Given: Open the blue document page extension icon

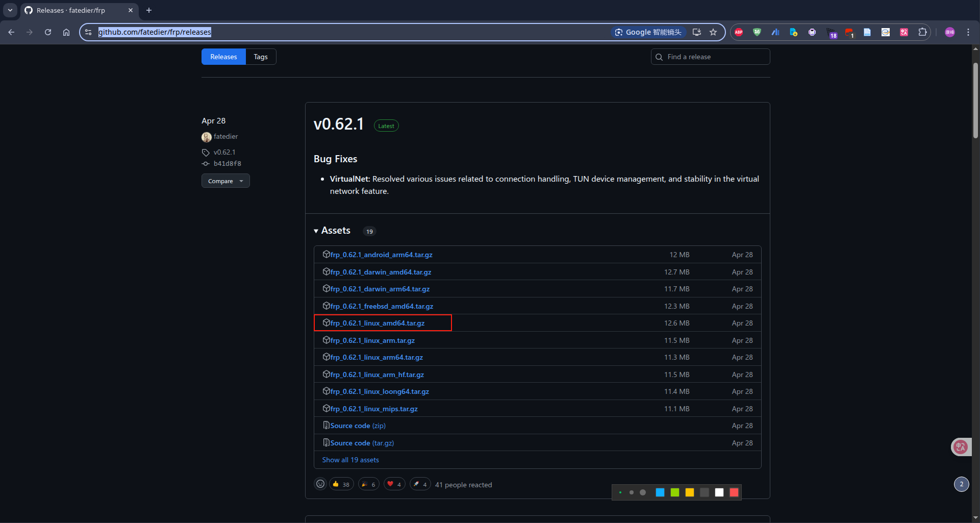Looking at the screenshot, I should [867, 32].
